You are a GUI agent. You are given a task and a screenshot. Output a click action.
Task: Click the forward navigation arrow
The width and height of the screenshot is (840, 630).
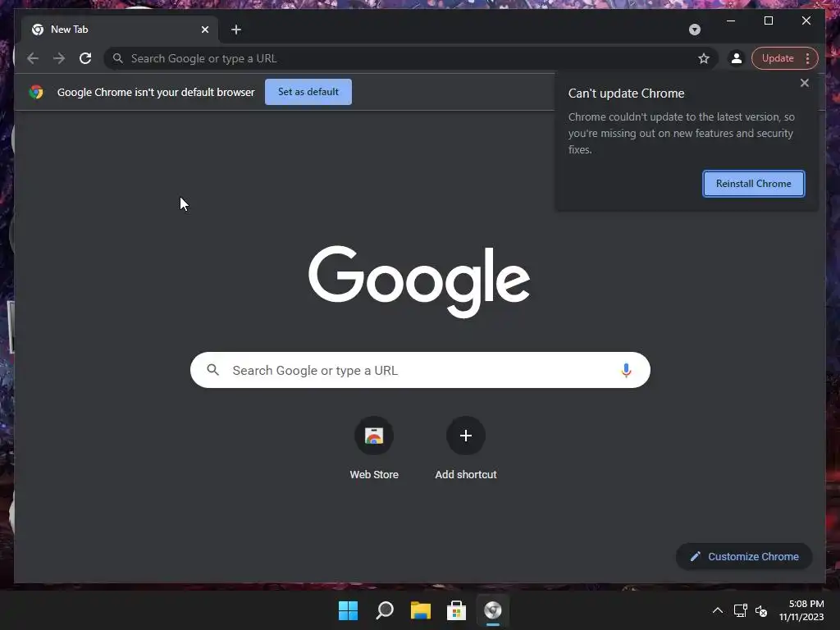59,58
